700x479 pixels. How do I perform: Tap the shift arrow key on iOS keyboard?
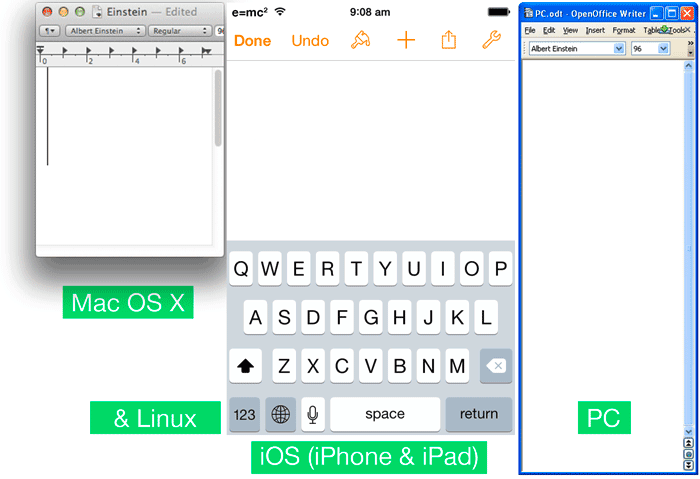point(245,366)
